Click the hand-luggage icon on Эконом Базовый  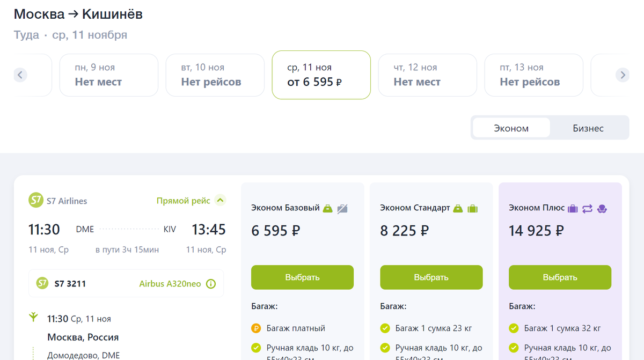327,209
